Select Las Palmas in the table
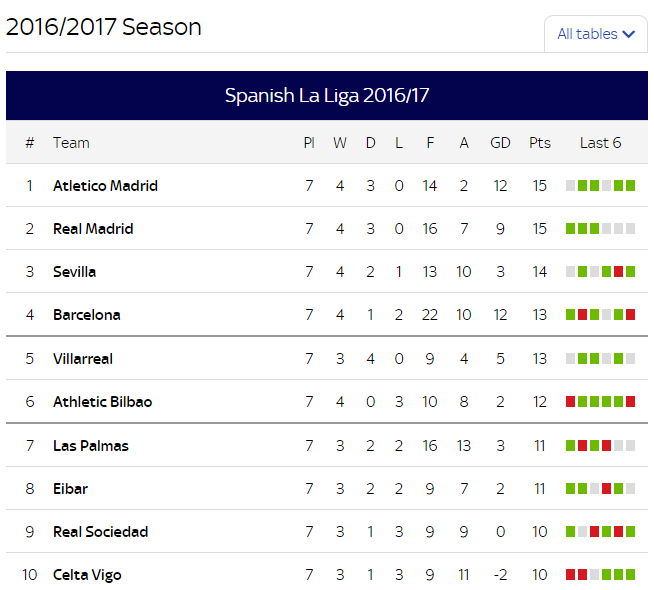Image resolution: width=654 pixels, height=590 pixels. [x=91, y=446]
